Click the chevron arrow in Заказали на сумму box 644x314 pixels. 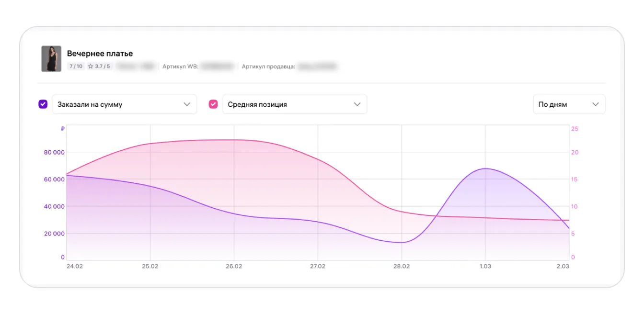tap(187, 104)
